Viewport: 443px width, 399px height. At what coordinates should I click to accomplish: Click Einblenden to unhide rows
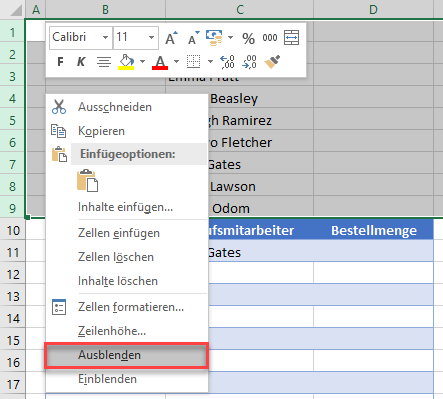[x=127, y=379]
